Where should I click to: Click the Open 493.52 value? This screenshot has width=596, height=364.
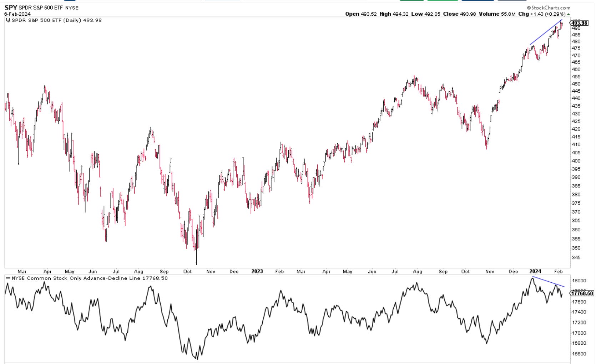361,14
